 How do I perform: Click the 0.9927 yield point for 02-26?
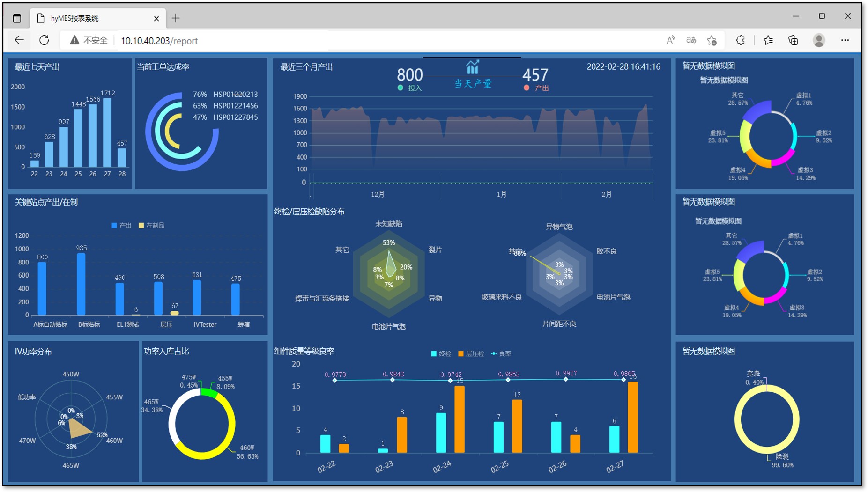(x=566, y=379)
